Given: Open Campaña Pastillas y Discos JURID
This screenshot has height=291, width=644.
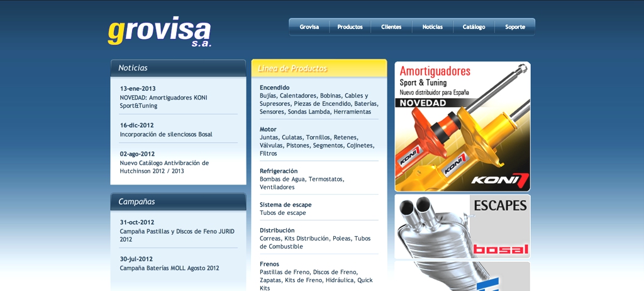Looking at the screenshot, I should point(177,235).
